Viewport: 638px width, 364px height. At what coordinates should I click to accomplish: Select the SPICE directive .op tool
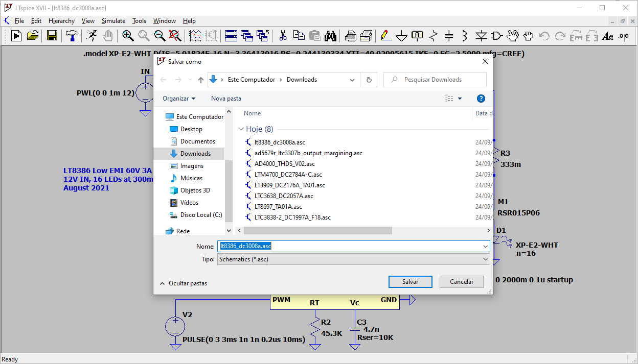[x=623, y=36]
